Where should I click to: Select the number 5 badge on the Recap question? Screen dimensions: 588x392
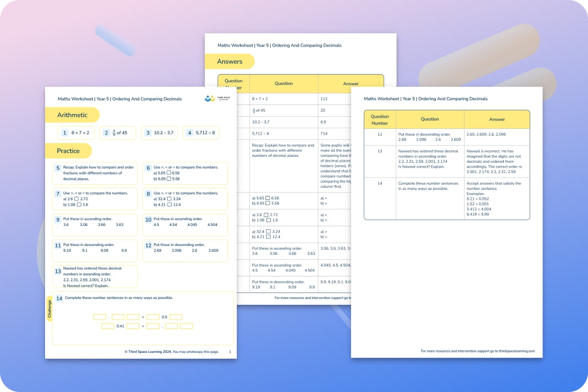click(x=58, y=167)
